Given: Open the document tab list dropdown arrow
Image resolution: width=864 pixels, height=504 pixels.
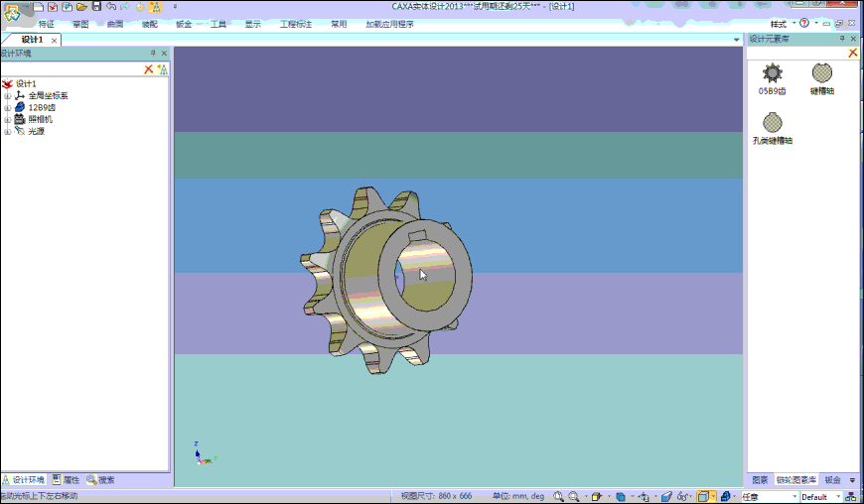Looking at the screenshot, I should click(736, 40).
